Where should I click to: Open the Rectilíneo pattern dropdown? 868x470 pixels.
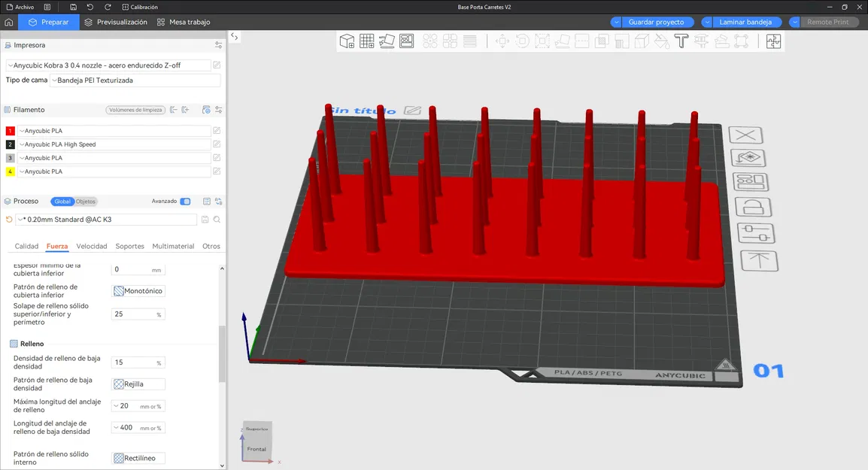138,459
